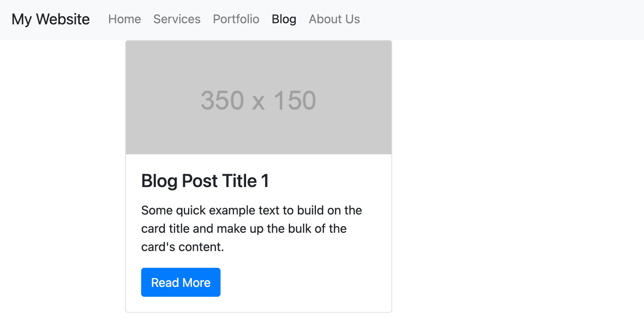This screenshot has height=320, width=644.
Task: Click the navbar area right of About Us
Action: [471, 19]
